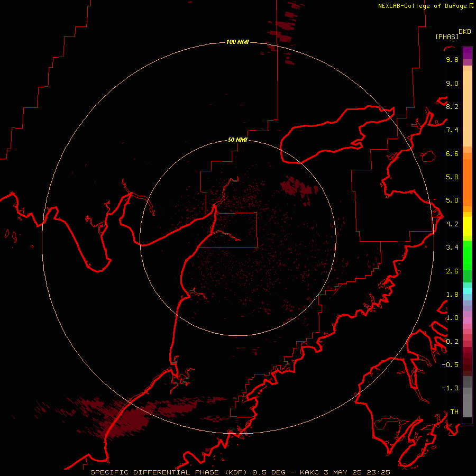
Task: Click the 2.6 value on the color scale
Action: tap(452, 271)
